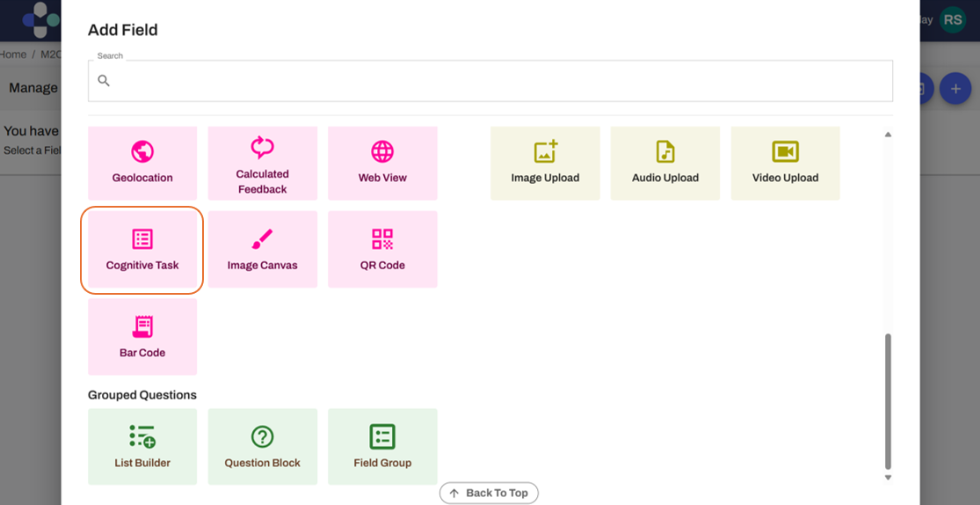Choose the Question Block group

262,447
